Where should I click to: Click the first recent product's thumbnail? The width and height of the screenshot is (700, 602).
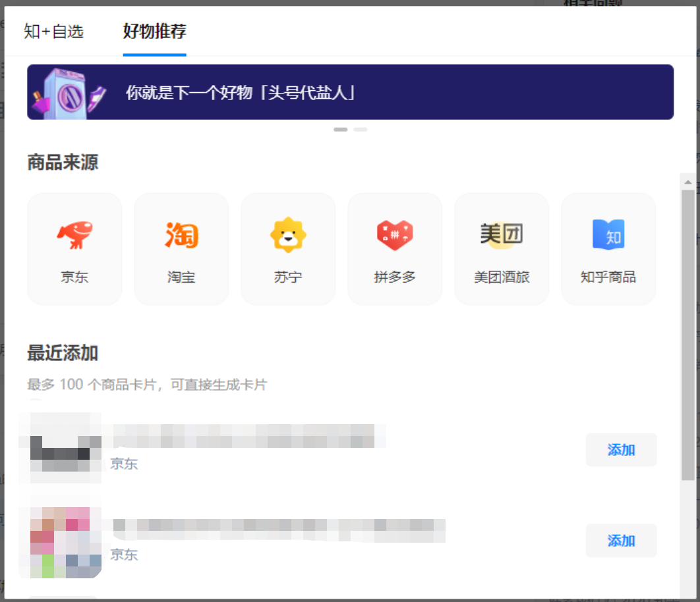(x=60, y=448)
